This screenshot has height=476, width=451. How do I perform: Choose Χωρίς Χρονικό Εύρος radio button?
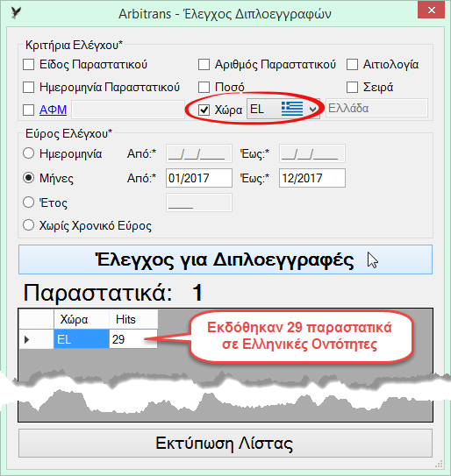coord(29,225)
